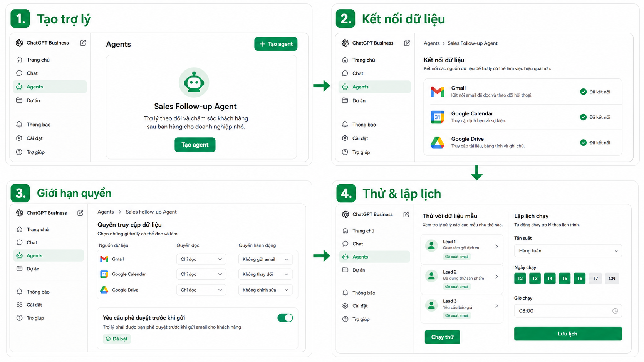Toggle the T3 day chip under Ngày chạy
The image size is (644, 362).
(535, 279)
